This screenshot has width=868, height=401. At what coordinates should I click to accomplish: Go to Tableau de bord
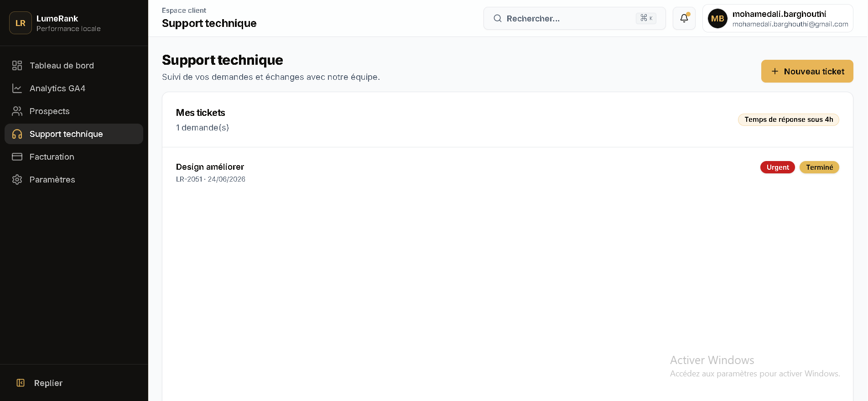(74, 66)
